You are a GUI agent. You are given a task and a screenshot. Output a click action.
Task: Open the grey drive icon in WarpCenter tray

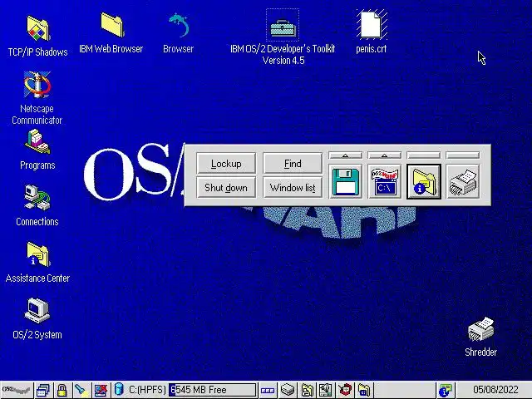pyautogui.click(x=288, y=390)
